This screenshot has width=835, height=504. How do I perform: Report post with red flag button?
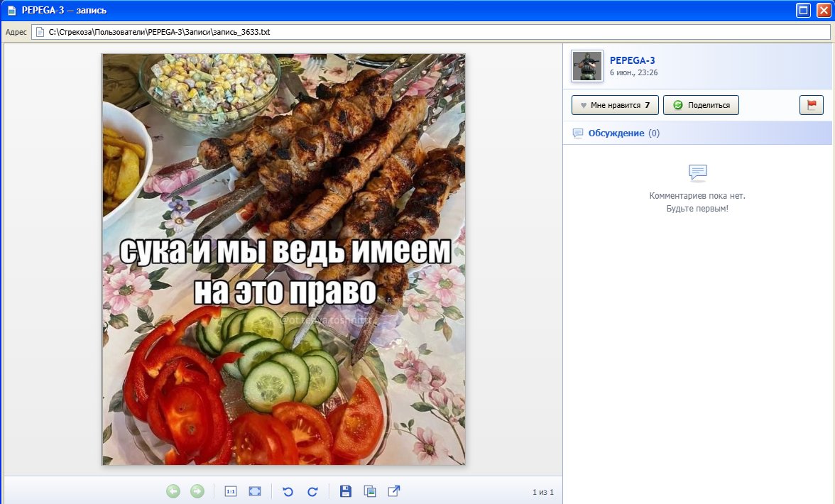click(x=812, y=105)
